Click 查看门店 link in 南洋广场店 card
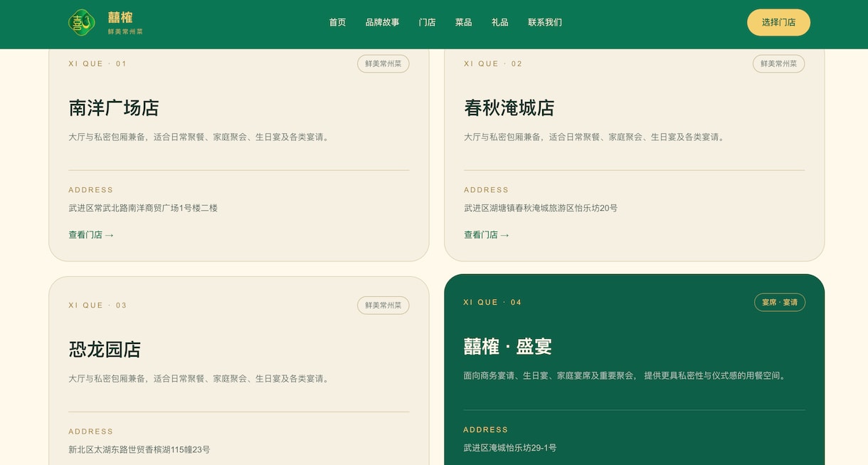The width and height of the screenshot is (868, 465). tap(91, 234)
